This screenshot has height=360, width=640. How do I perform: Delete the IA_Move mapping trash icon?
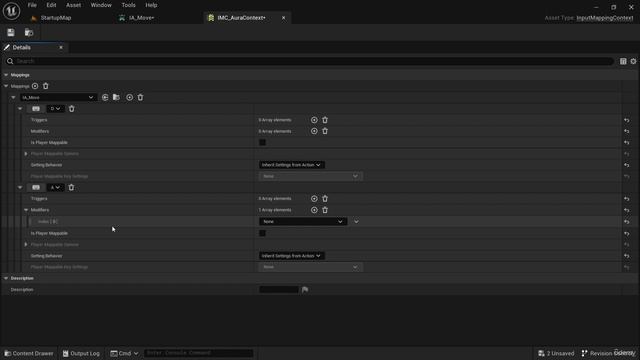coord(140,98)
